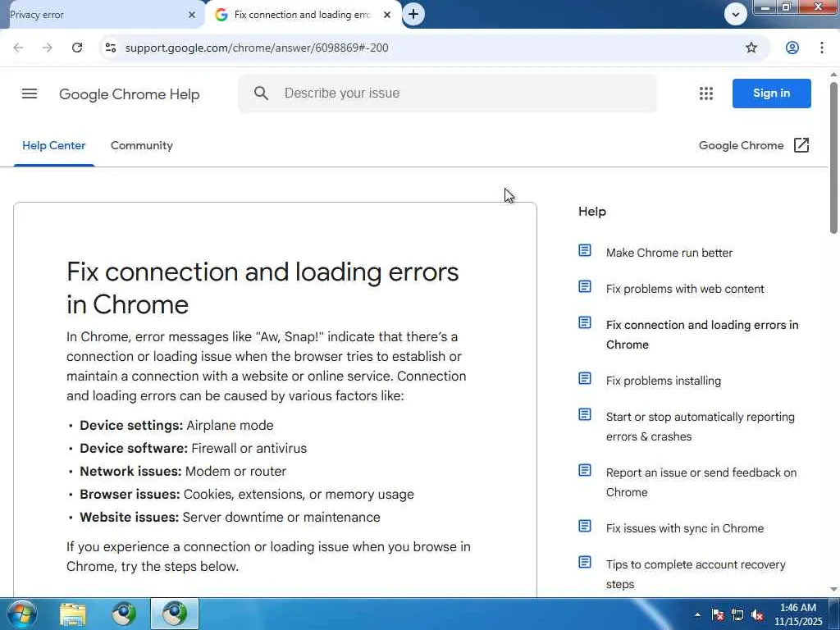Click the scrollbar up arrow
Viewport: 840px width, 630px height.
(833, 75)
